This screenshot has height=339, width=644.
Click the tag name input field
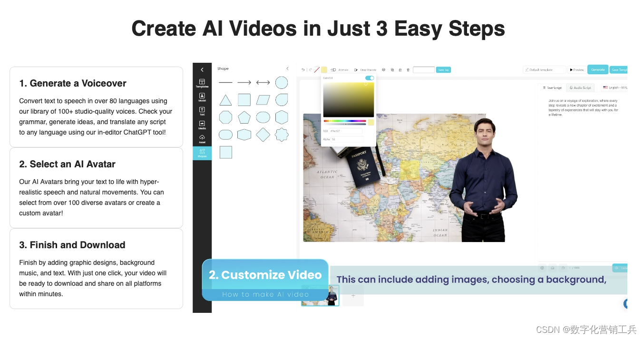click(x=424, y=70)
